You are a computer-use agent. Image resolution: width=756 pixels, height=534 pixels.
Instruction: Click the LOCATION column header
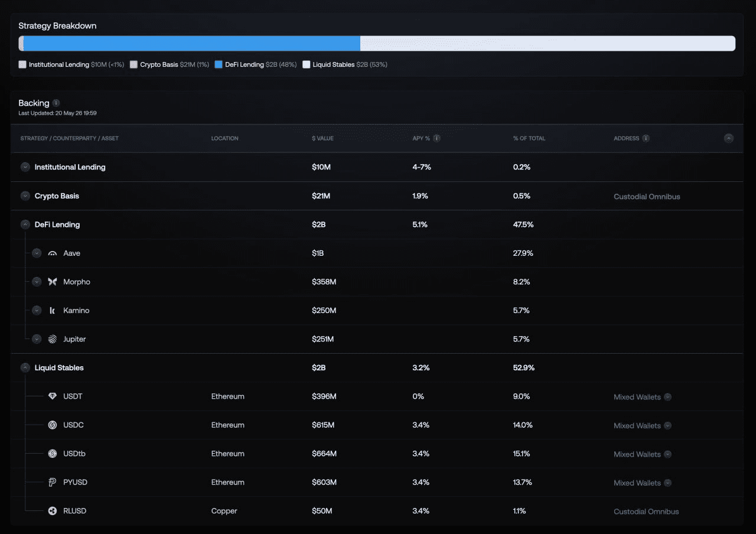tap(225, 138)
